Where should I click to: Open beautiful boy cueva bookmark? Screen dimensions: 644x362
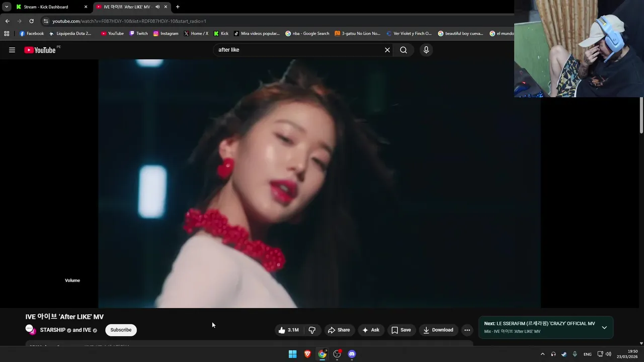click(461, 34)
